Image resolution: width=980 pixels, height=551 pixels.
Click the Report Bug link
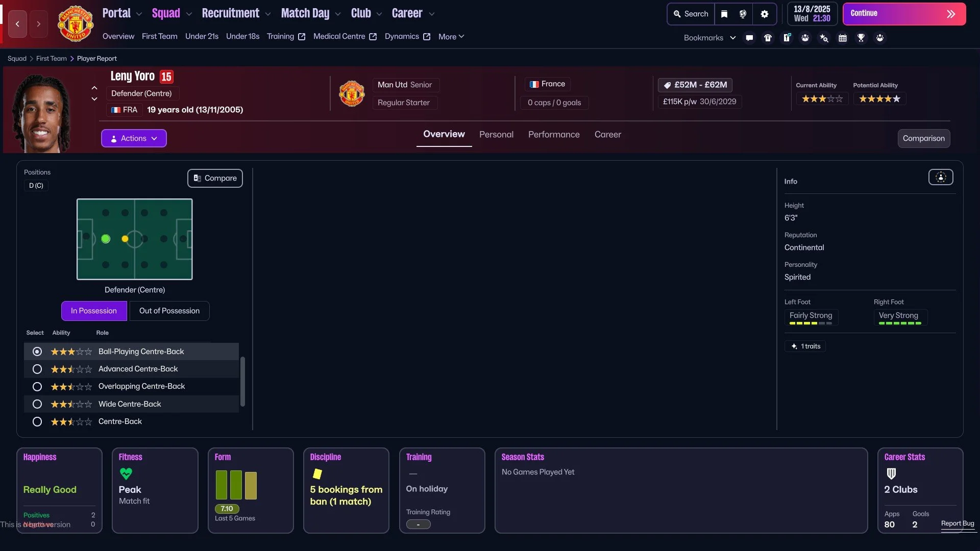click(958, 523)
